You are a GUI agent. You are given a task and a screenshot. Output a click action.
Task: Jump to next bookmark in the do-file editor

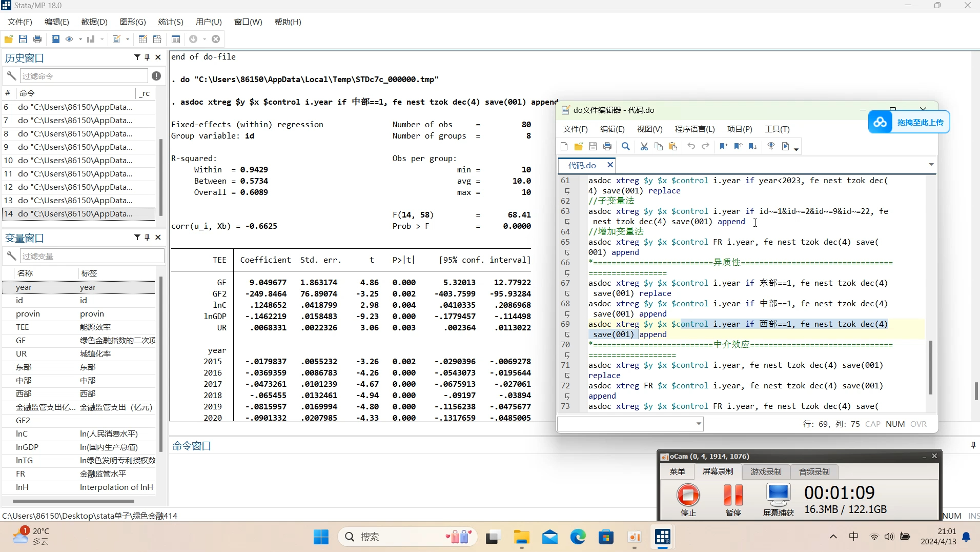(x=752, y=146)
